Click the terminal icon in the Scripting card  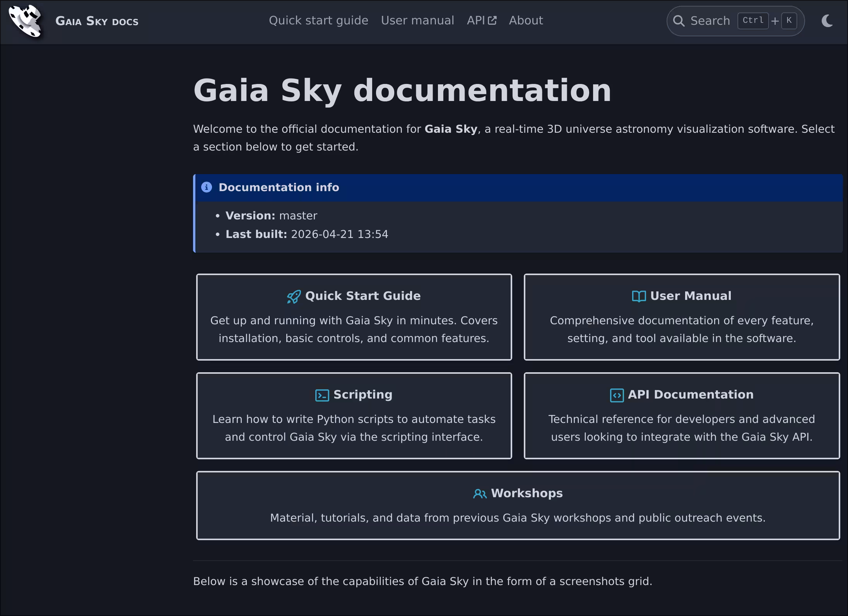pyautogui.click(x=322, y=395)
